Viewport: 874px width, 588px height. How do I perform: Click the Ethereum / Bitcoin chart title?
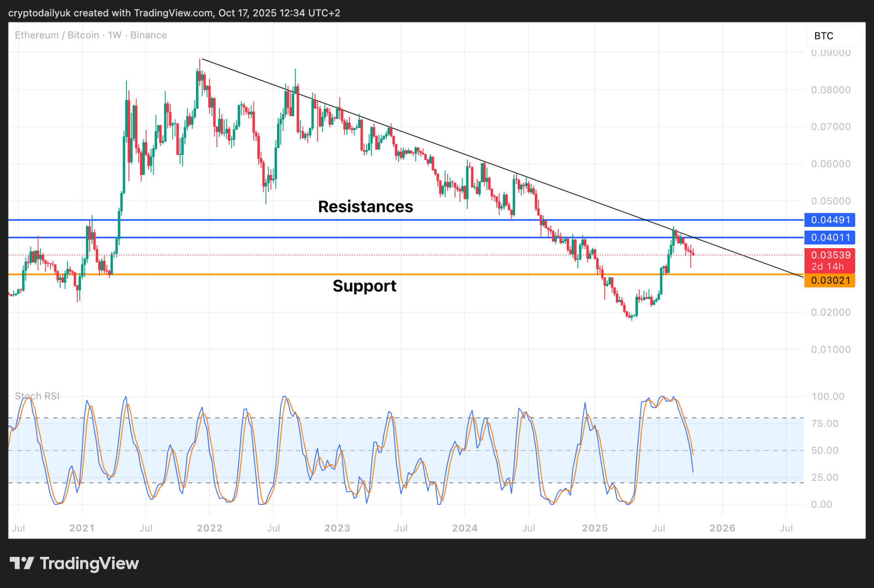(90, 35)
